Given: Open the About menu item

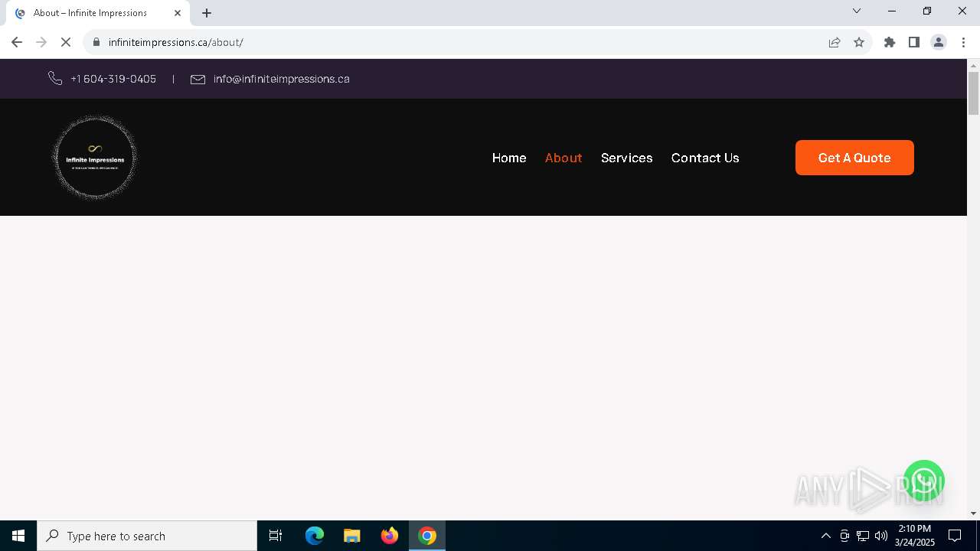Looking at the screenshot, I should pyautogui.click(x=563, y=158).
